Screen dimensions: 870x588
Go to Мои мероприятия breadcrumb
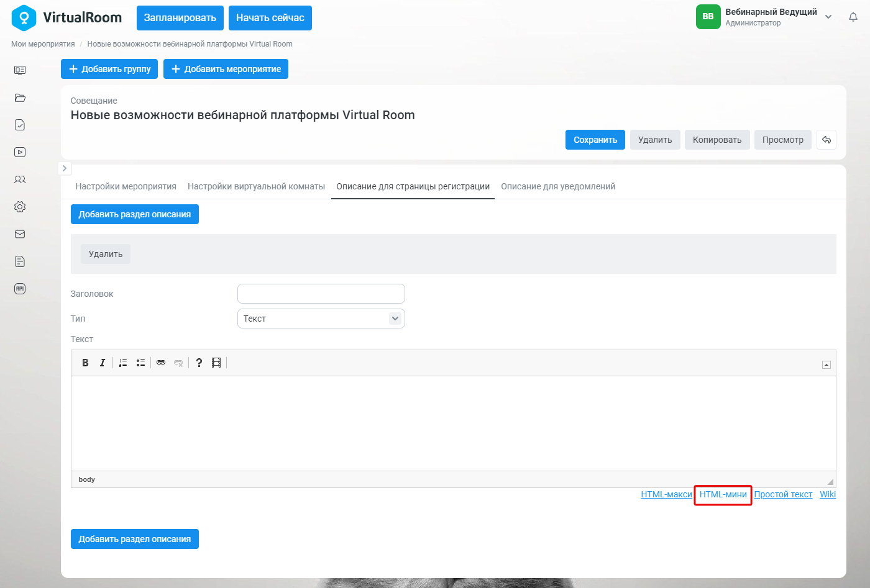pyautogui.click(x=43, y=44)
